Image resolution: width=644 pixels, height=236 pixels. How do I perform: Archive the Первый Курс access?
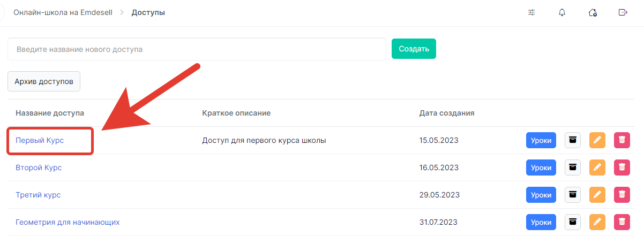tap(573, 140)
